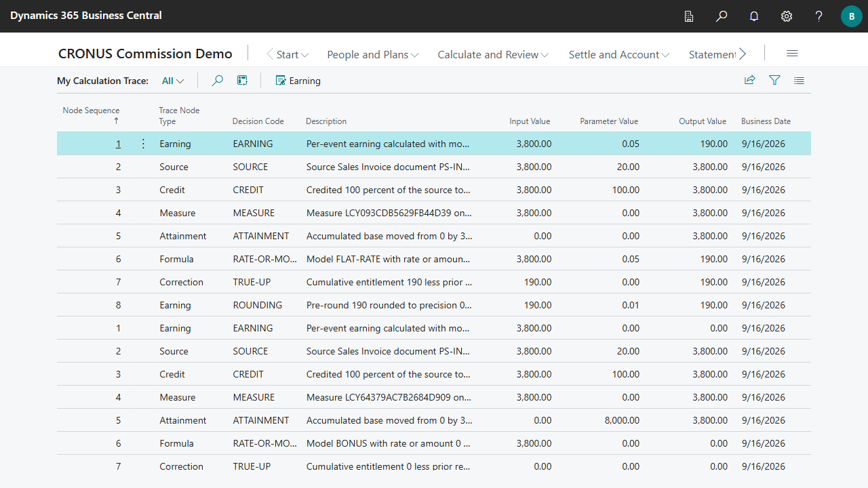
Task: Expand the Calculate and Review menu
Action: (x=494, y=54)
